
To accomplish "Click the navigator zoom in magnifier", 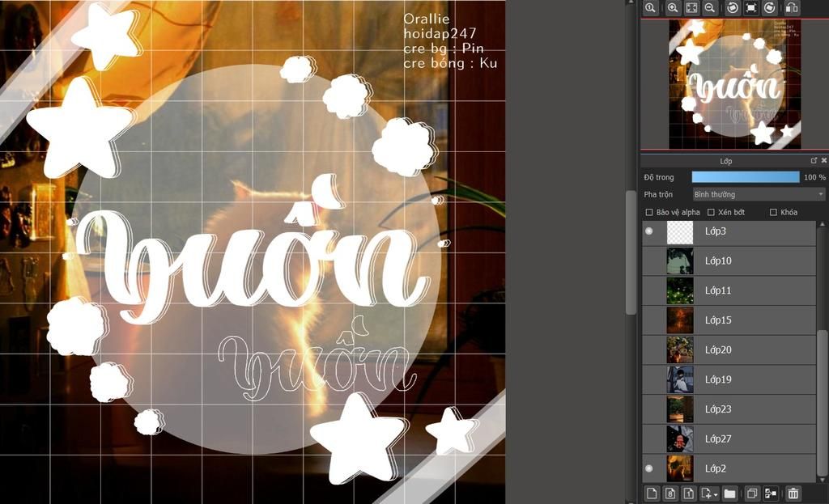I will [x=673, y=7].
